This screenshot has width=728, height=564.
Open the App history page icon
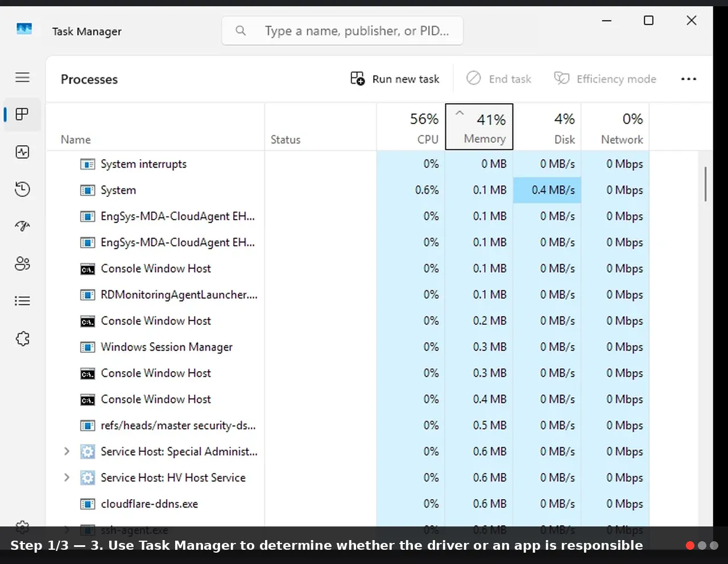tap(22, 190)
